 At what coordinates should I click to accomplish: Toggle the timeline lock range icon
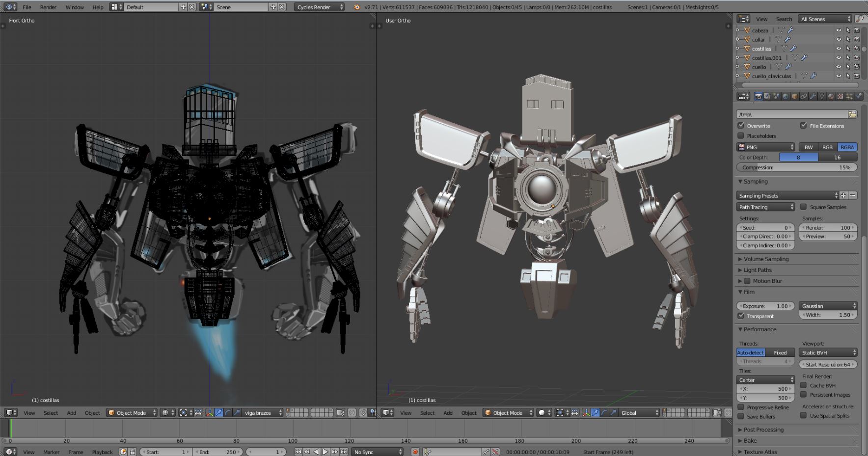[133, 452]
